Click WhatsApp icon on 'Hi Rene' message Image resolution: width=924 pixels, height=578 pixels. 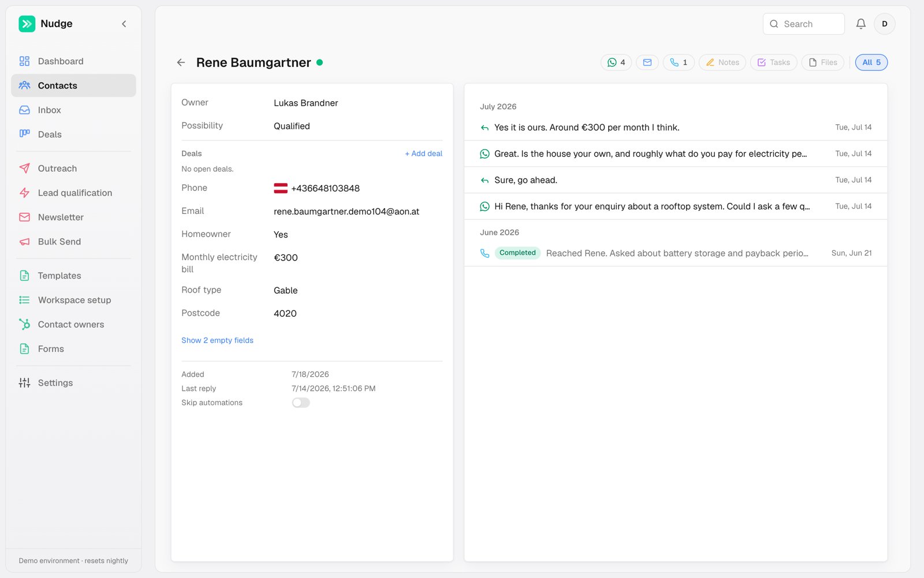tap(485, 206)
